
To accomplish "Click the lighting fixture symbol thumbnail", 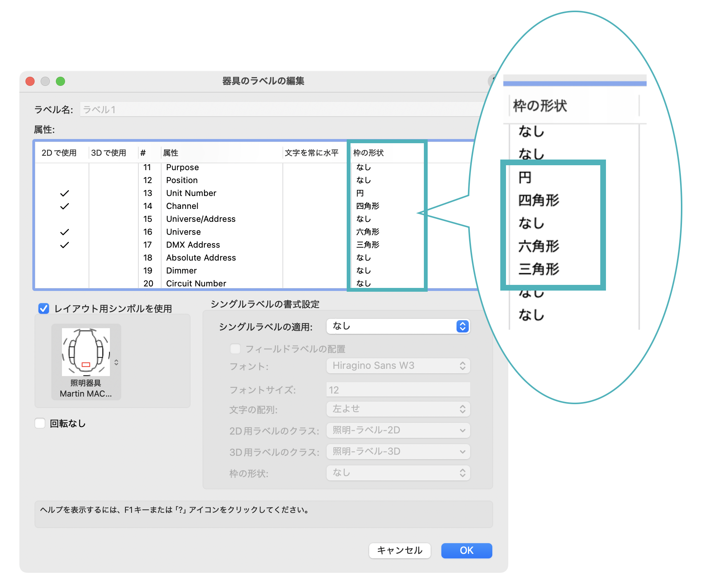I will tap(86, 352).
